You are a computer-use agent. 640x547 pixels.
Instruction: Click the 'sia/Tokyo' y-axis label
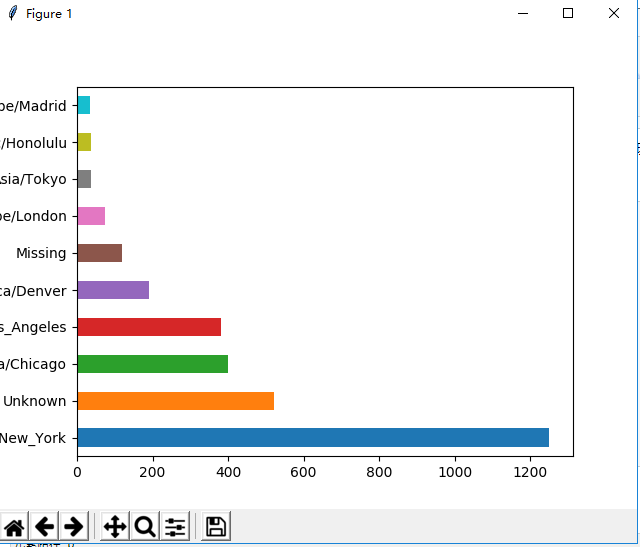pyautogui.click(x=33, y=179)
